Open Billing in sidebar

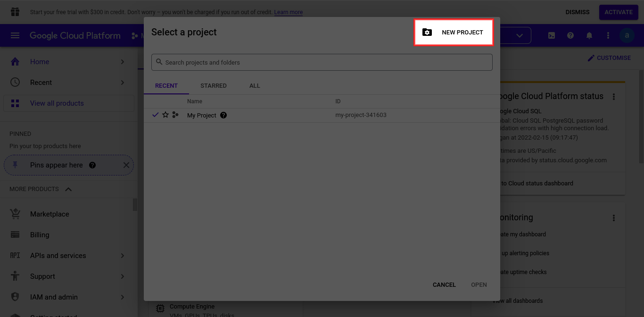point(40,235)
